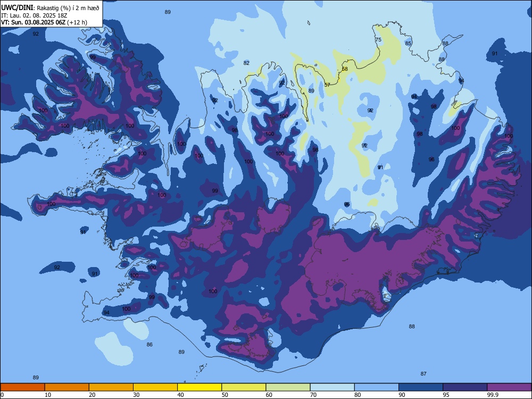Image resolution: width=532 pixels, height=399 pixels.
Task: Click the '60' legend scale label
Action: click(x=269, y=395)
